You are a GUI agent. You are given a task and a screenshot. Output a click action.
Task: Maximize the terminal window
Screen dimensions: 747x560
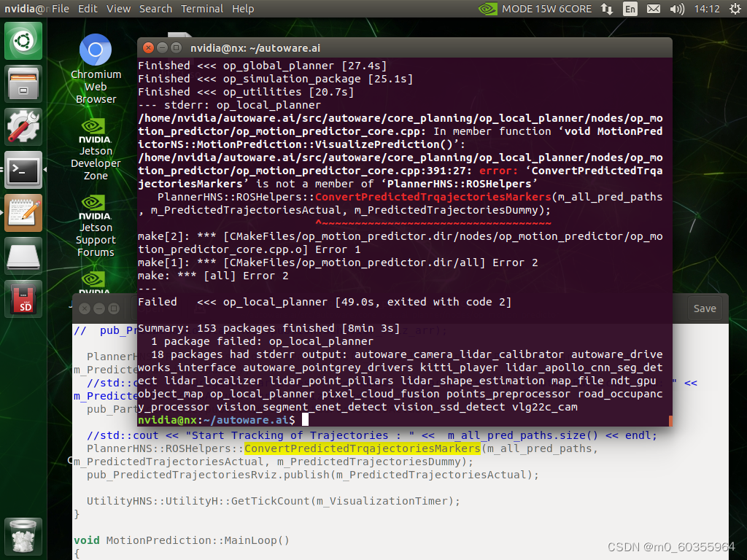click(x=177, y=47)
